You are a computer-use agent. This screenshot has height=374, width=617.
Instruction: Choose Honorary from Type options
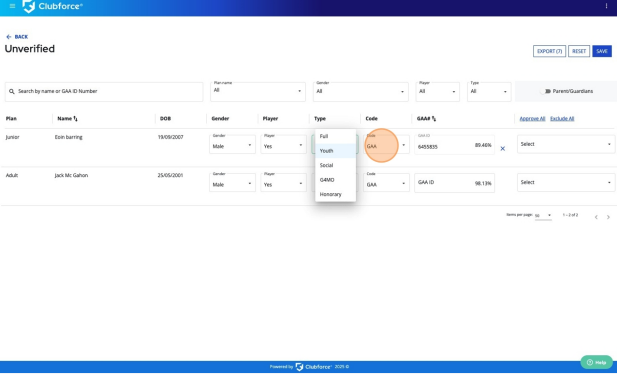click(x=336, y=194)
